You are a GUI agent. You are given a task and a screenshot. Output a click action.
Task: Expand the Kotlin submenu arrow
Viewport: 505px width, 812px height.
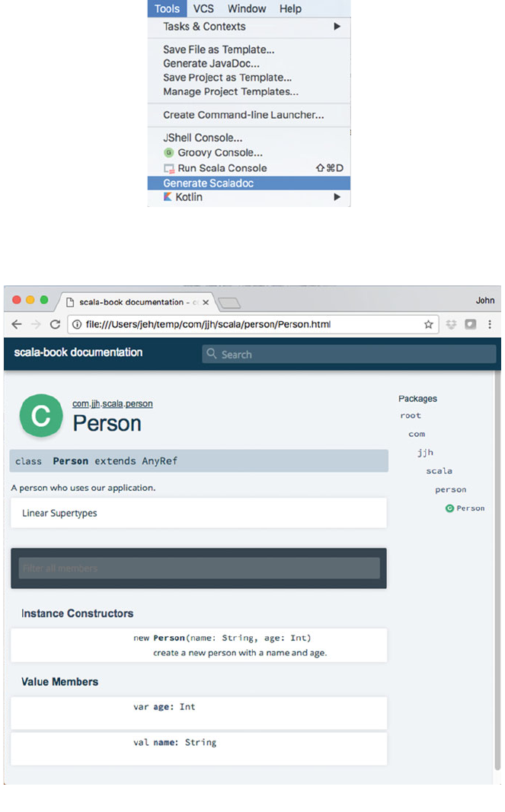pos(337,197)
